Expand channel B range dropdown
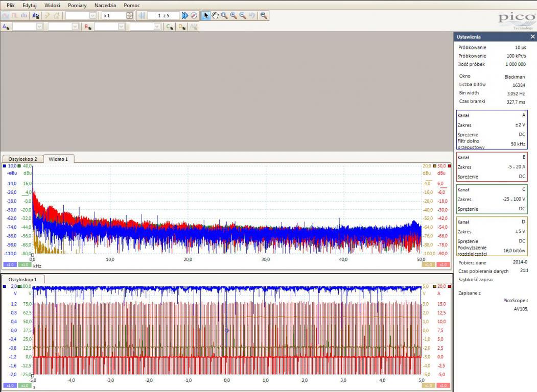This screenshot has width=537, height=392. (122, 27)
